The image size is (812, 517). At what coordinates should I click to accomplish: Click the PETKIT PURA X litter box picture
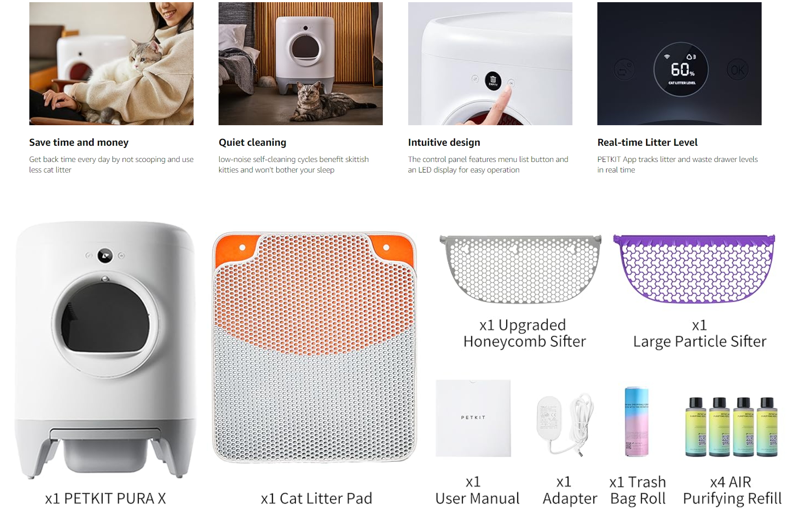[105, 350]
